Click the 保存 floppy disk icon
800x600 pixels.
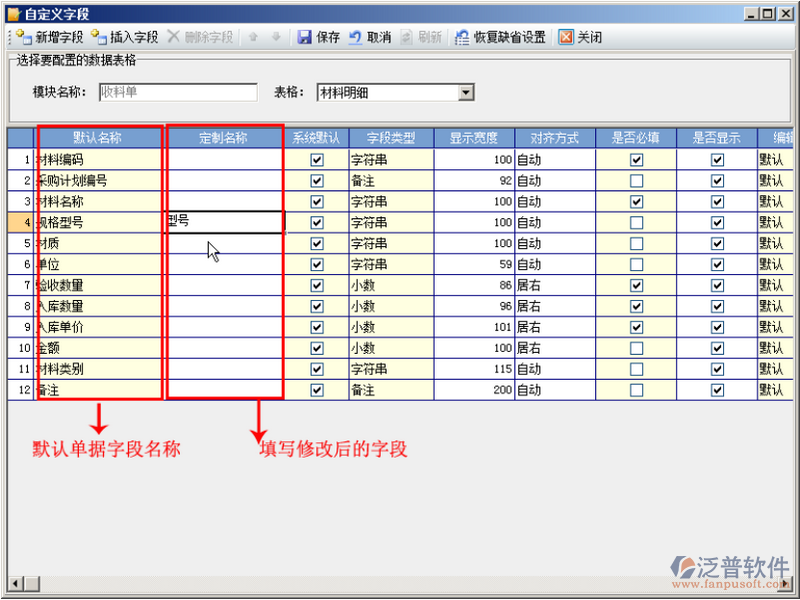coord(305,37)
